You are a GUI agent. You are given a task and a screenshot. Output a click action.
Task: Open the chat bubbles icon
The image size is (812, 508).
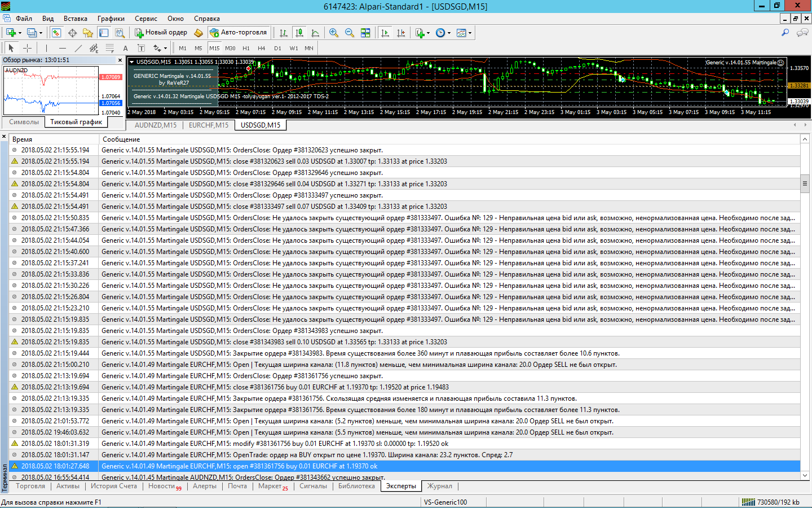[x=802, y=33]
